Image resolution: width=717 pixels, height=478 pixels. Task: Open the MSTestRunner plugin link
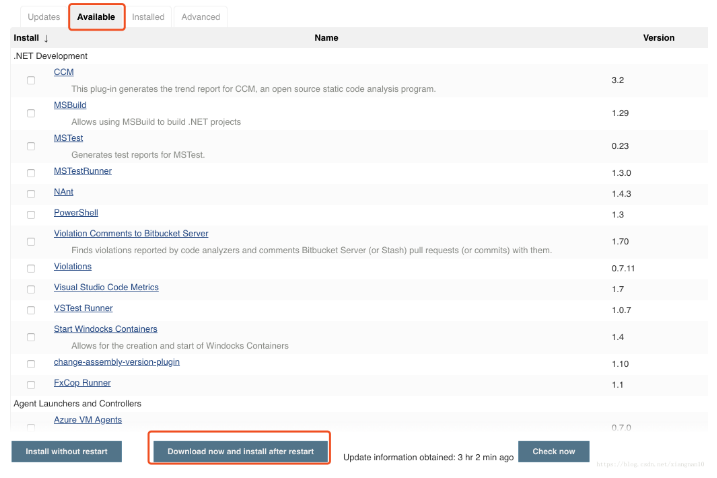pos(83,171)
